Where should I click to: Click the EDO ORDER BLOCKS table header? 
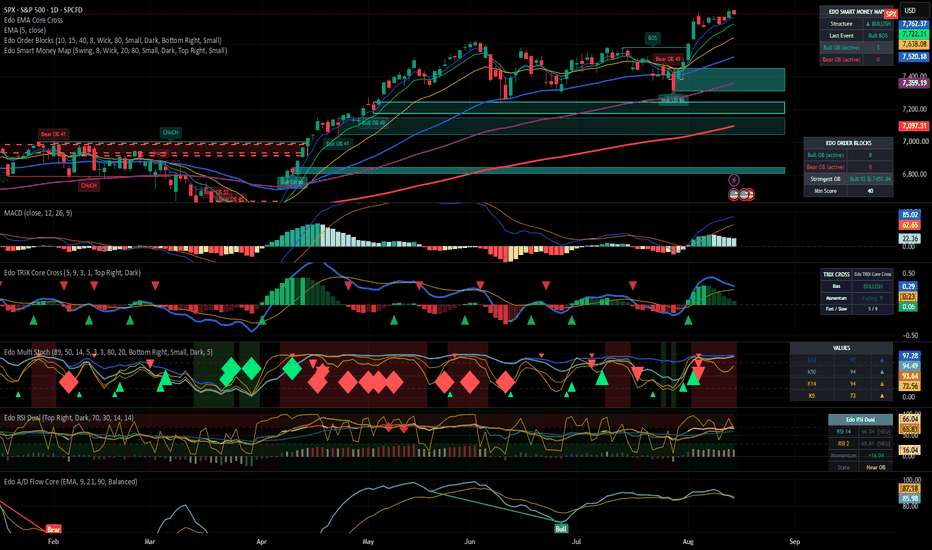pyautogui.click(x=848, y=143)
